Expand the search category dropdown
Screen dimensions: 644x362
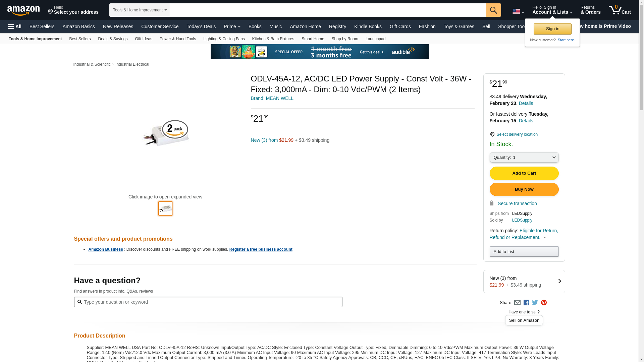tap(140, 10)
